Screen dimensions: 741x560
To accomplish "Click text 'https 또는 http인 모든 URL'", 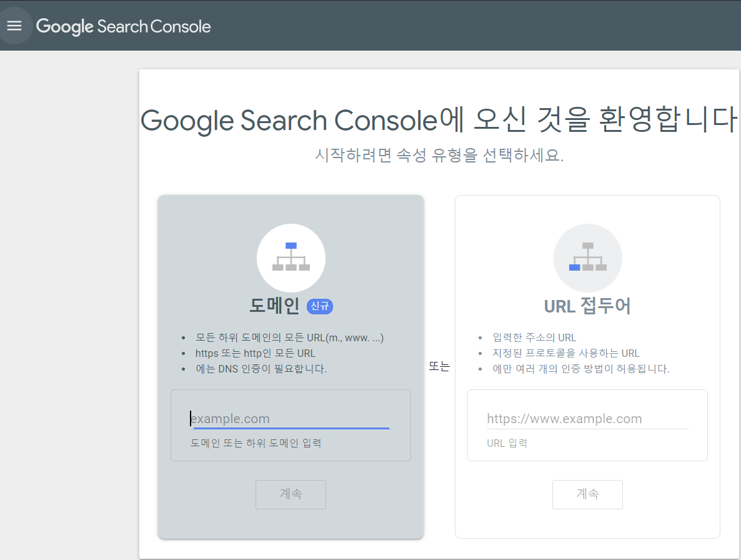I will pos(255,353).
